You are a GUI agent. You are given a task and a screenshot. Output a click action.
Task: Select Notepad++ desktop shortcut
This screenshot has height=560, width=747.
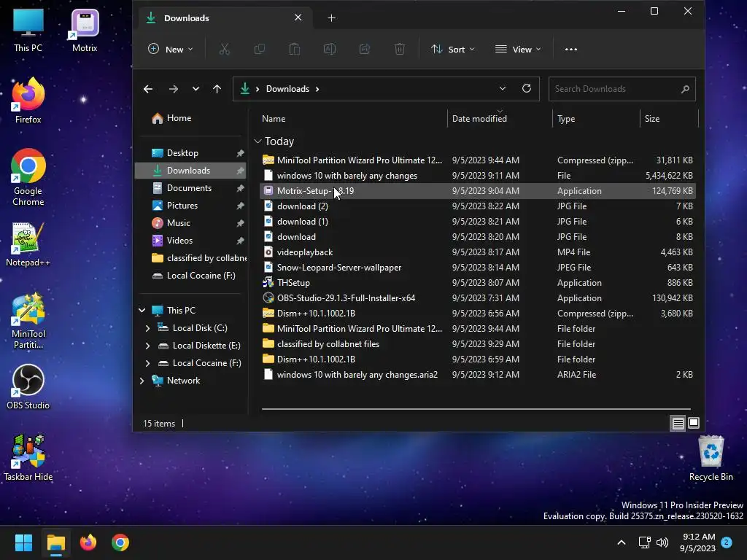point(28,244)
